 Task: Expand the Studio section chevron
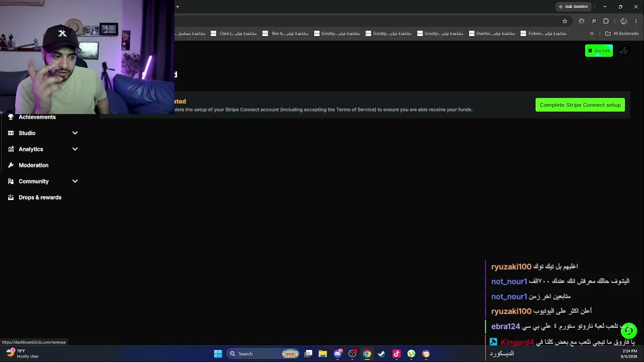pyautogui.click(x=75, y=133)
